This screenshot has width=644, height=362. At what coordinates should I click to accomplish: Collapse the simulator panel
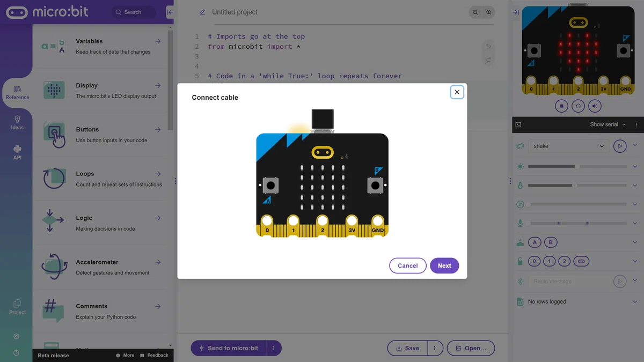[516, 12]
